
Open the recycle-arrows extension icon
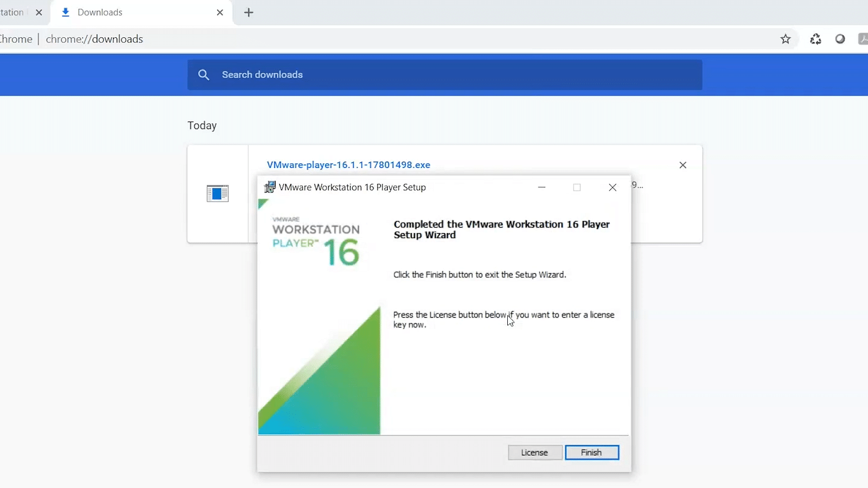(x=815, y=39)
